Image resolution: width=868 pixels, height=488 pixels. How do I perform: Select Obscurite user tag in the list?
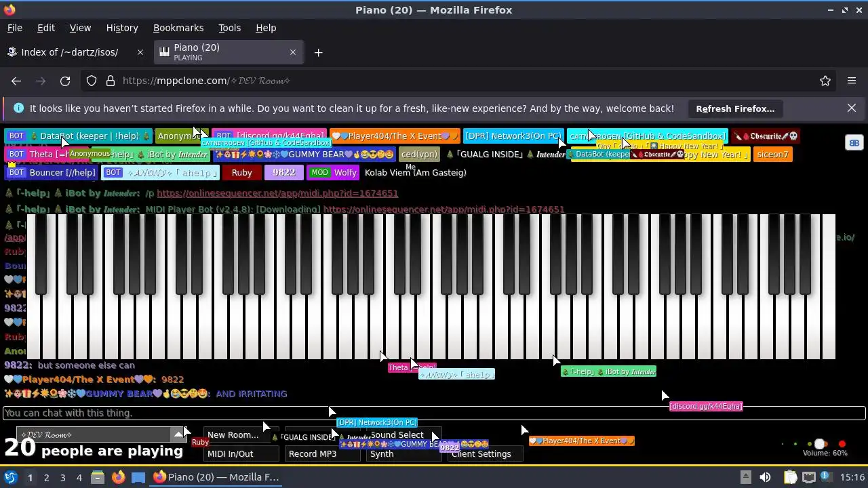point(766,136)
